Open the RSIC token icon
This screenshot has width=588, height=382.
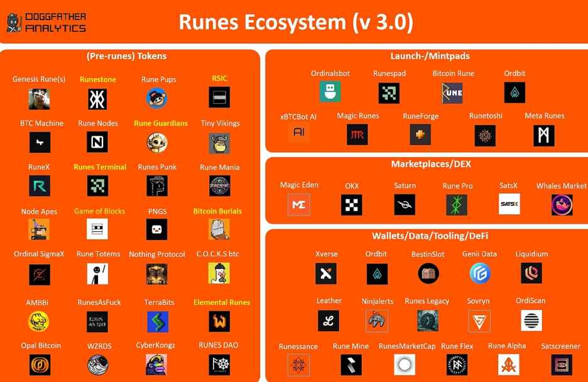pyautogui.click(x=219, y=97)
